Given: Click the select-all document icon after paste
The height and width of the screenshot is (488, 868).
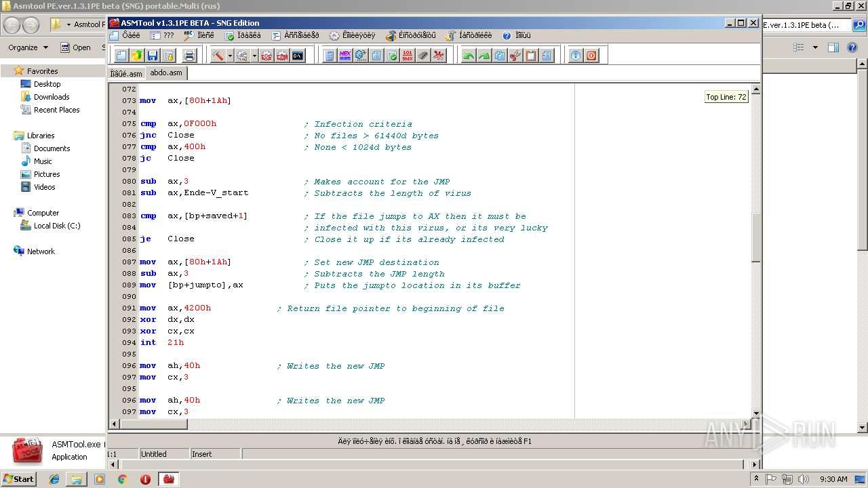Looking at the screenshot, I should tap(547, 56).
